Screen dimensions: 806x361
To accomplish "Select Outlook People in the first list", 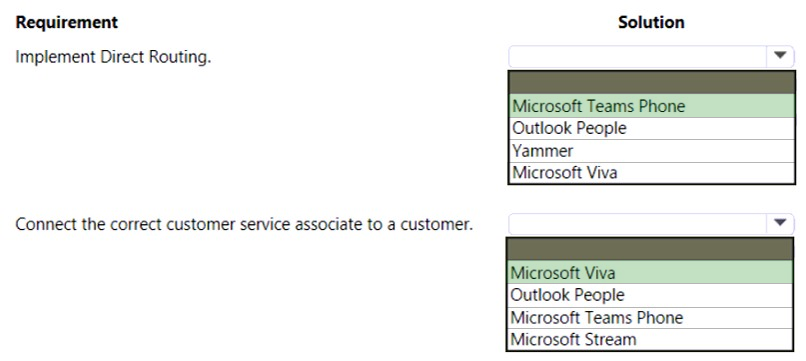I will click(652, 128).
